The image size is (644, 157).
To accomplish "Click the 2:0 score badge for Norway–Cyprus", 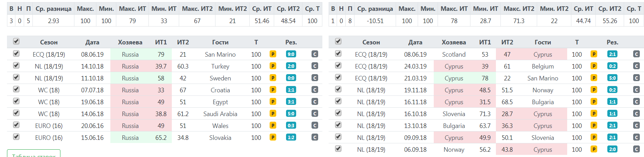I will 612,149.
